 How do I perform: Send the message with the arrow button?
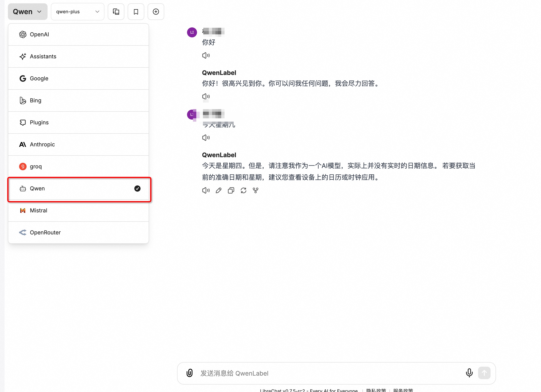click(x=484, y=373)
